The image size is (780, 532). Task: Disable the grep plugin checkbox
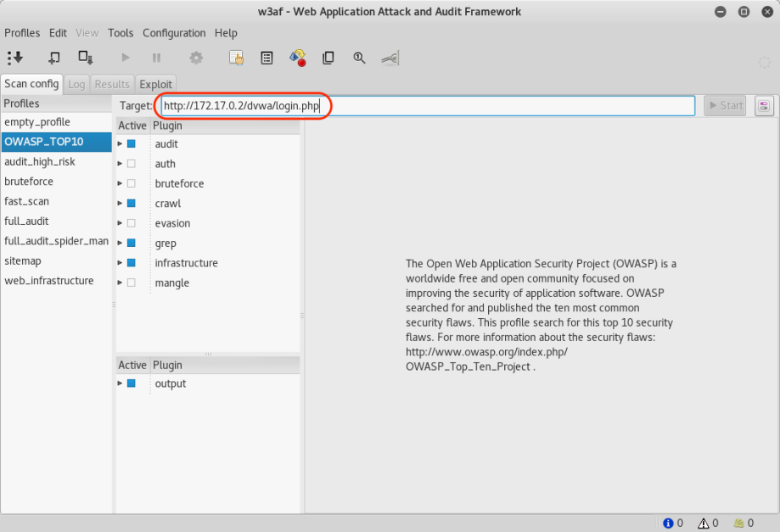coord(132,243)
